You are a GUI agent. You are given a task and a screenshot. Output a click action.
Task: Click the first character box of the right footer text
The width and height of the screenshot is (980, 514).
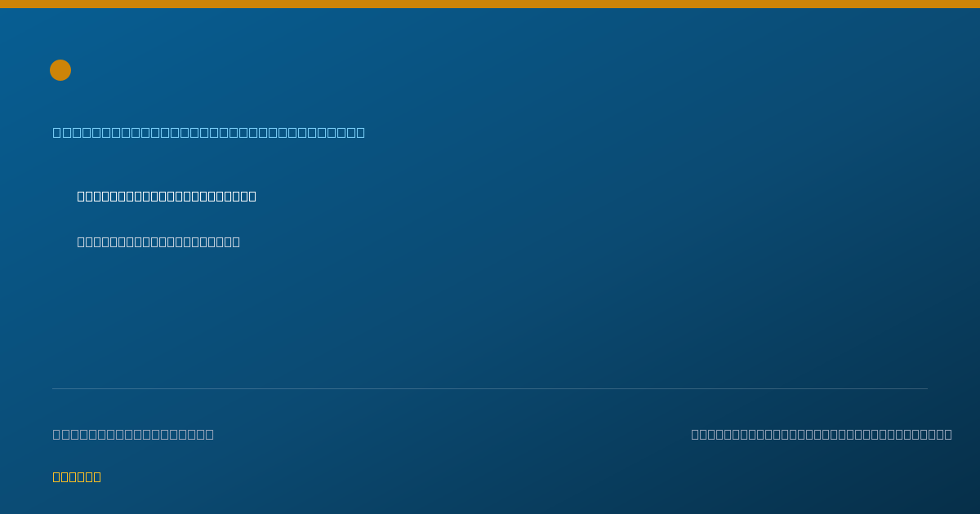(x=696, y=434)
